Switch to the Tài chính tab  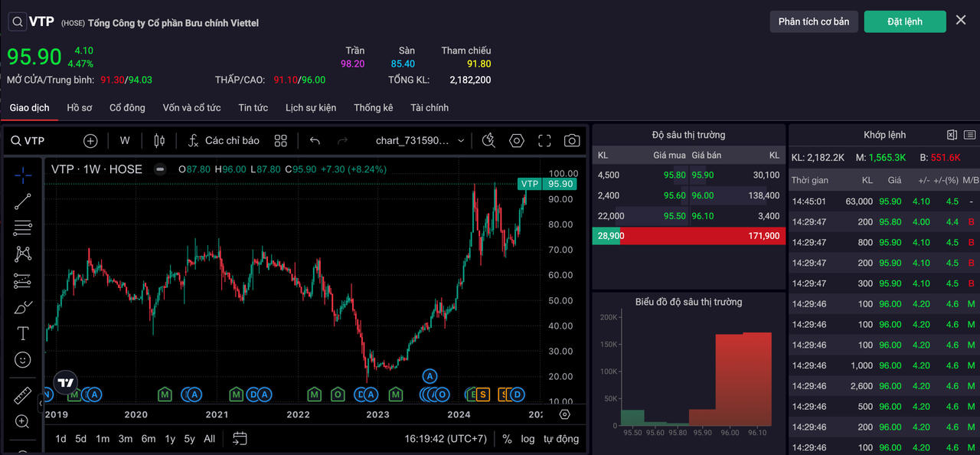coord(430,108)
